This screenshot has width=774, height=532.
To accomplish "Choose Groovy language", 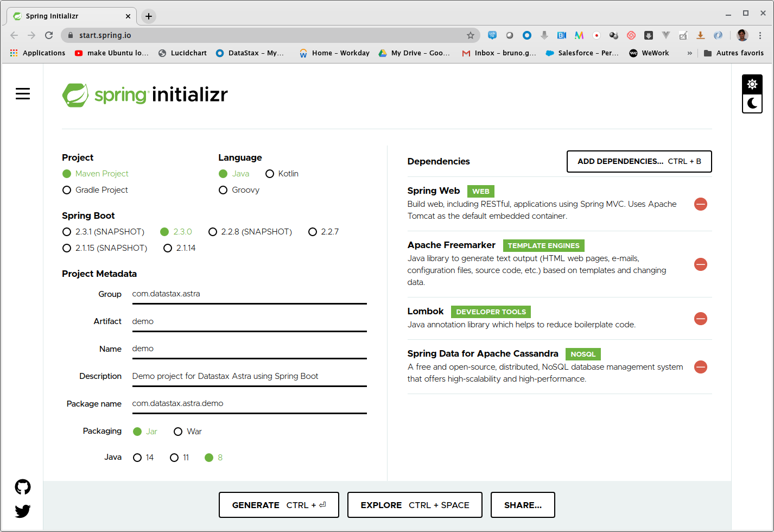I will (239, 190).
